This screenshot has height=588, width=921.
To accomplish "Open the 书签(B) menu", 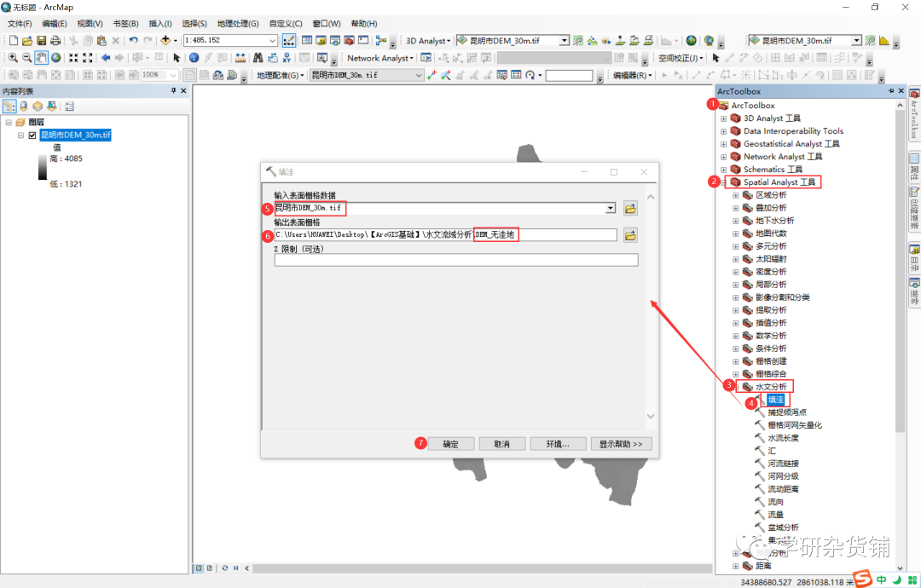I will pos(125,24).
